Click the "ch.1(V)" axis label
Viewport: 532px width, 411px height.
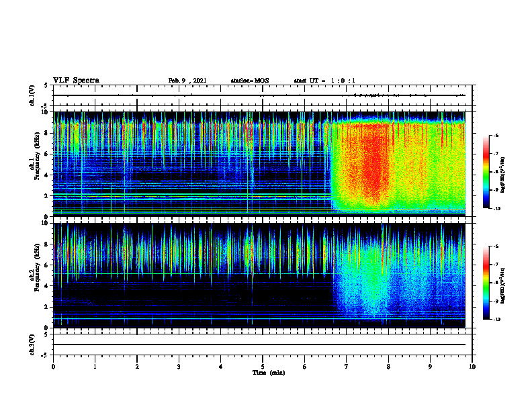coord(32,95)
